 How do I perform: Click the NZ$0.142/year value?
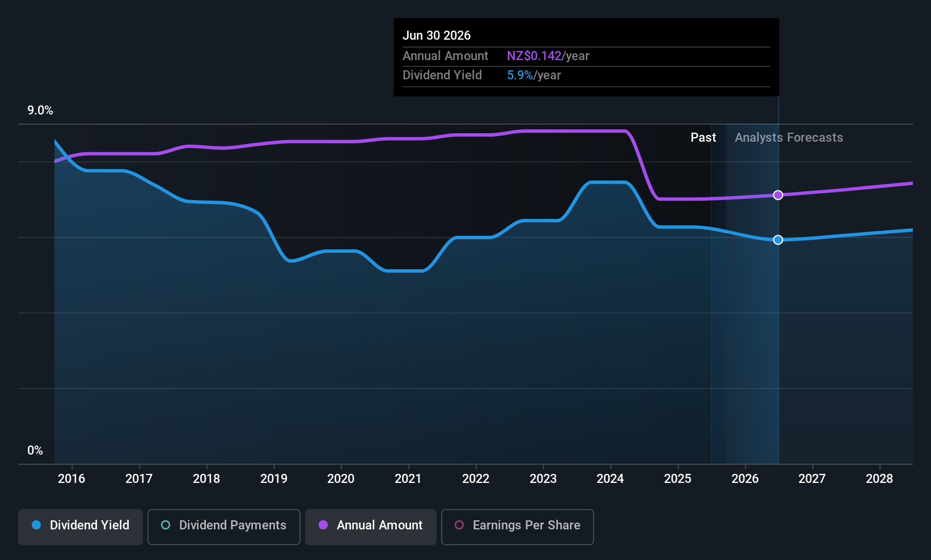(548, 56)
